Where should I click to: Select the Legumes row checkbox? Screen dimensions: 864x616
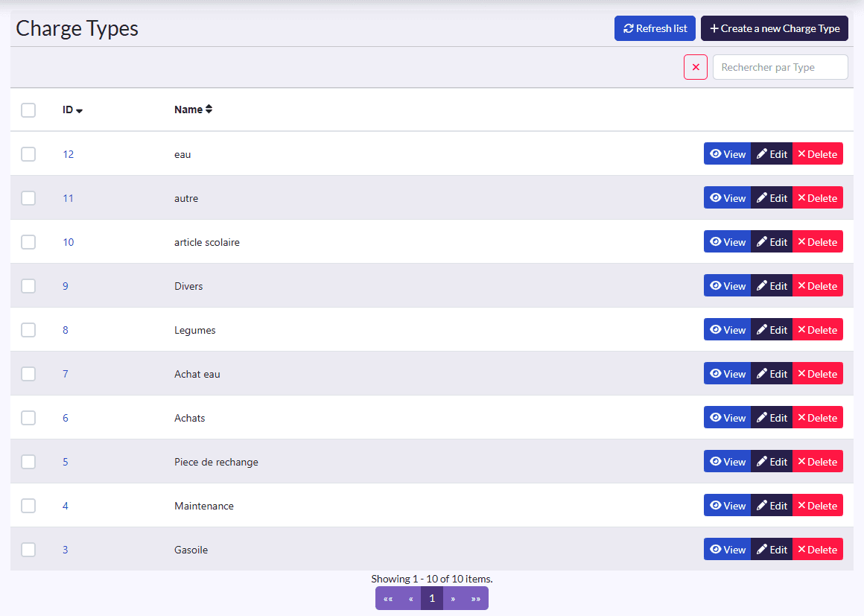pyautogui.click(x=28, y=329)
